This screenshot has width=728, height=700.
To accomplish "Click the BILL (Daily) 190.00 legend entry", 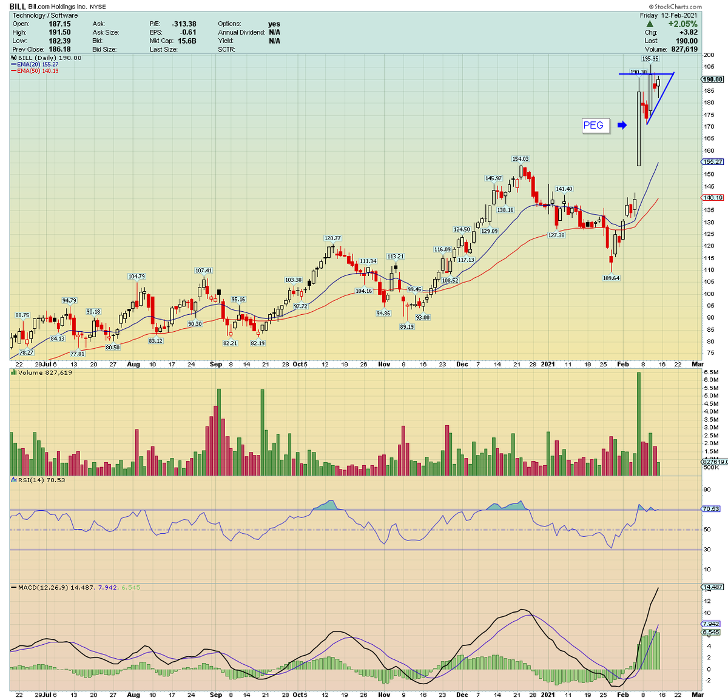I will [x=46, y=58].
